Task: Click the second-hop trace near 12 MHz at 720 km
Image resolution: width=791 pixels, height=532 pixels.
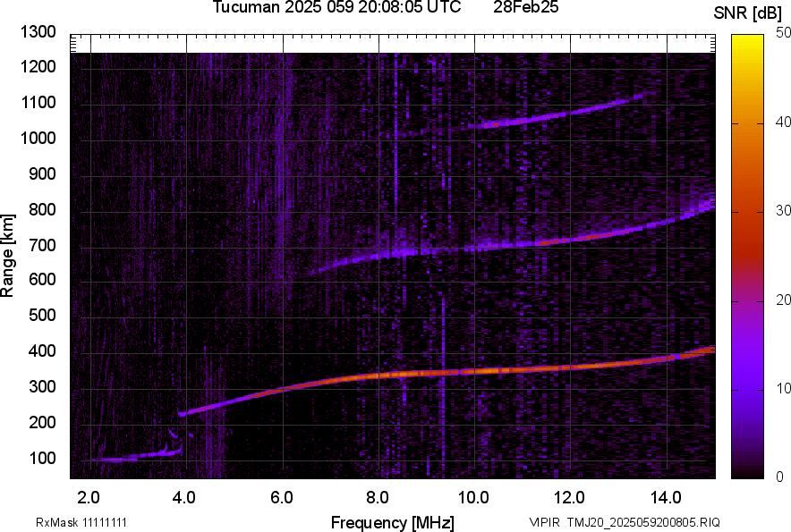Action: (x=570, y=240)
